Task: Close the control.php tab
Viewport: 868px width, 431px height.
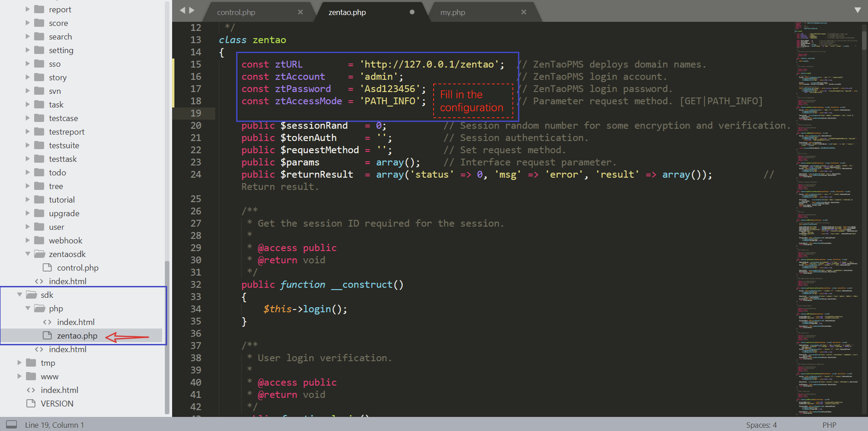Action: (300, 12)
